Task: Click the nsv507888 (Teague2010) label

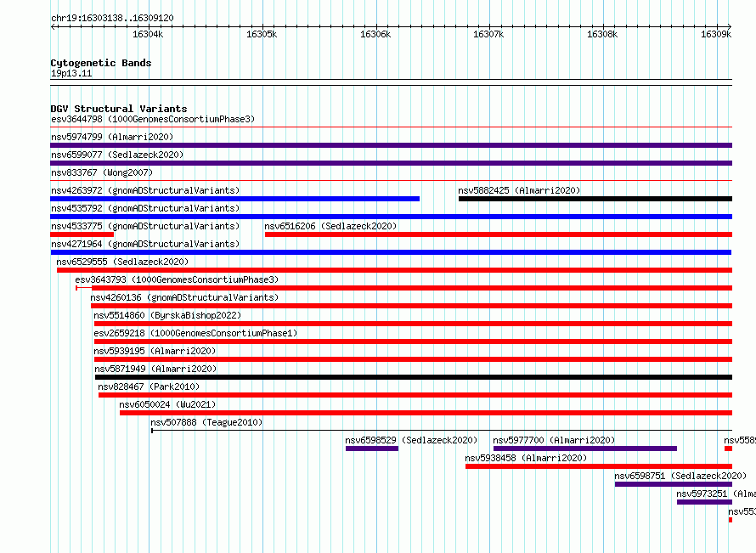Action: [x=206, y=422]
